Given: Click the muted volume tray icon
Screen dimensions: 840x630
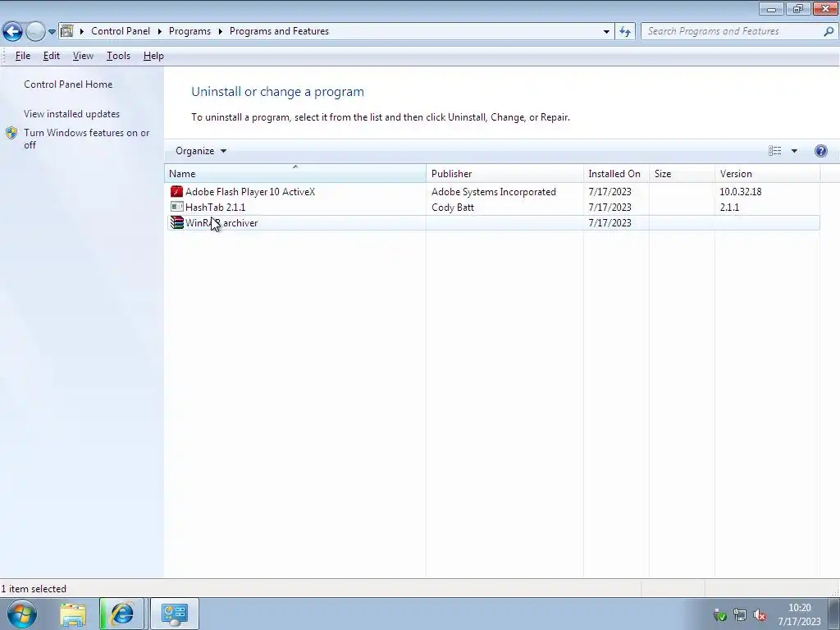Looking at the screenshot, I should coord(760,615).
